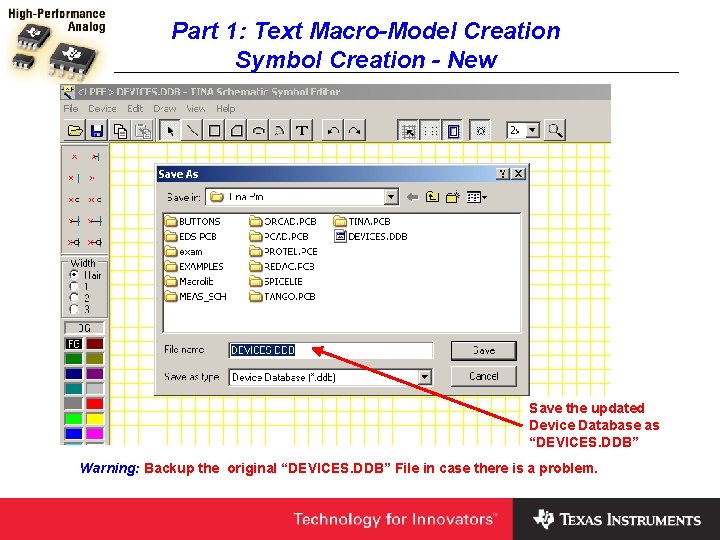720x540 pixels.
Task: Select the ellipse drawing tool
Action: tap(259, 131)
